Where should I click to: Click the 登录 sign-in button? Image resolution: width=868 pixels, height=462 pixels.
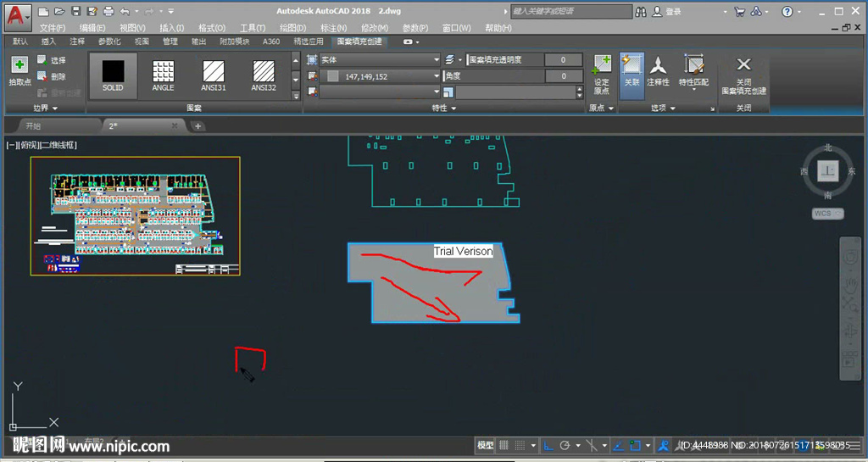[667, 11]
